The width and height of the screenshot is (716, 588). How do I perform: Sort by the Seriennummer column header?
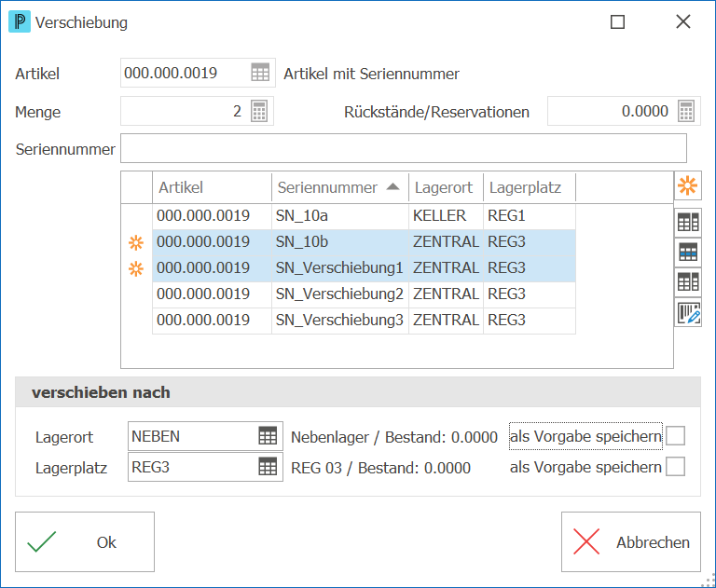pos(339,187)
